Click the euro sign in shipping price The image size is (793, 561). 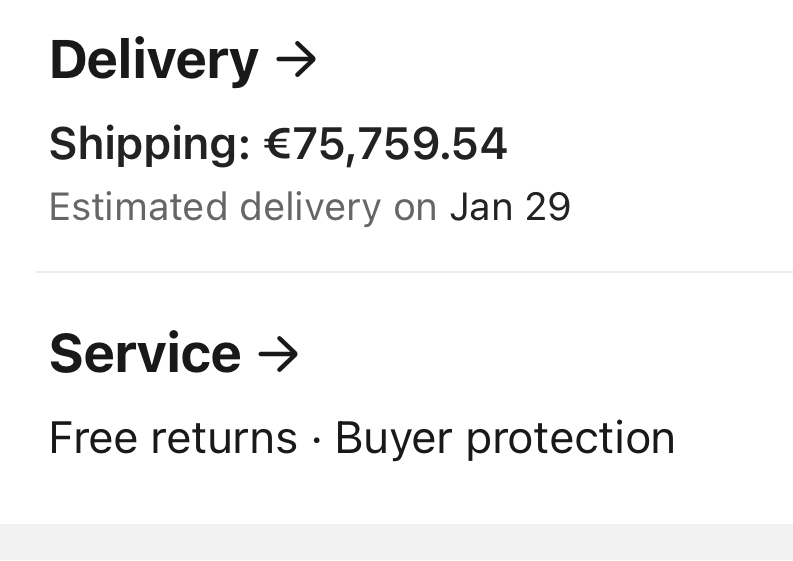[x=276, y=144]
